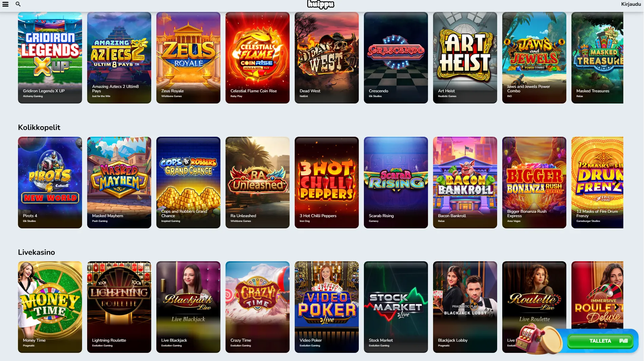Open the hamburger menu icon
The width and height of the screenshot is (644, 361).
click(x=5, y=4)
